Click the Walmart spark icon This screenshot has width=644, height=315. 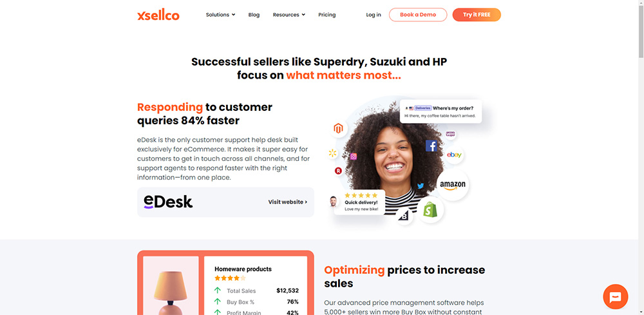(x=332, y=153)
